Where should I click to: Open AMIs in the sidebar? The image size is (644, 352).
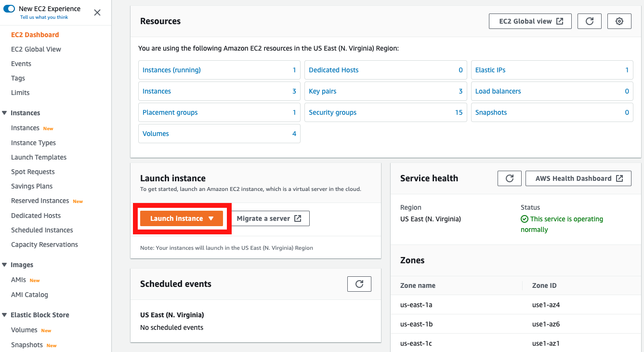[x=18, y=280]
